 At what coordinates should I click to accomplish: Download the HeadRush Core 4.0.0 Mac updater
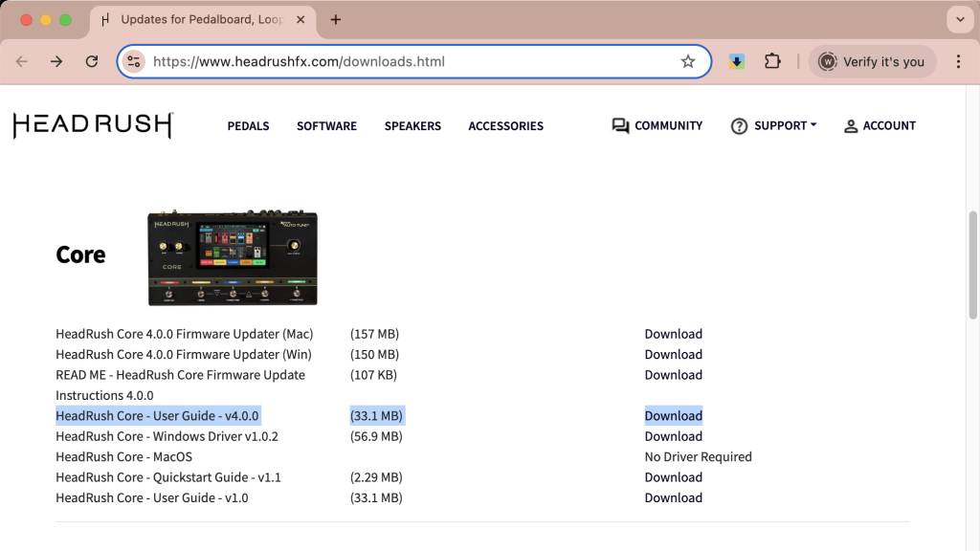coord(674,333)
